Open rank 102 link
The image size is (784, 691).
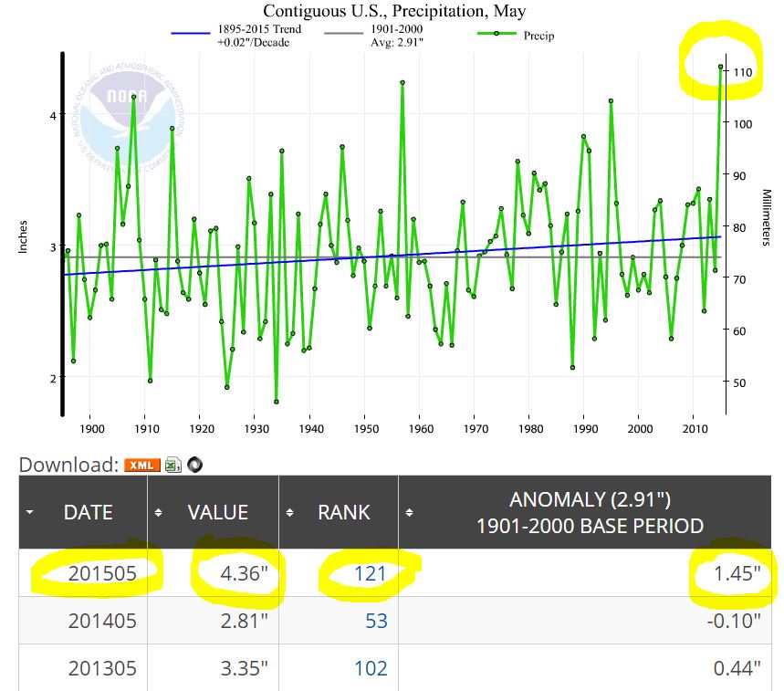point(371,668)
